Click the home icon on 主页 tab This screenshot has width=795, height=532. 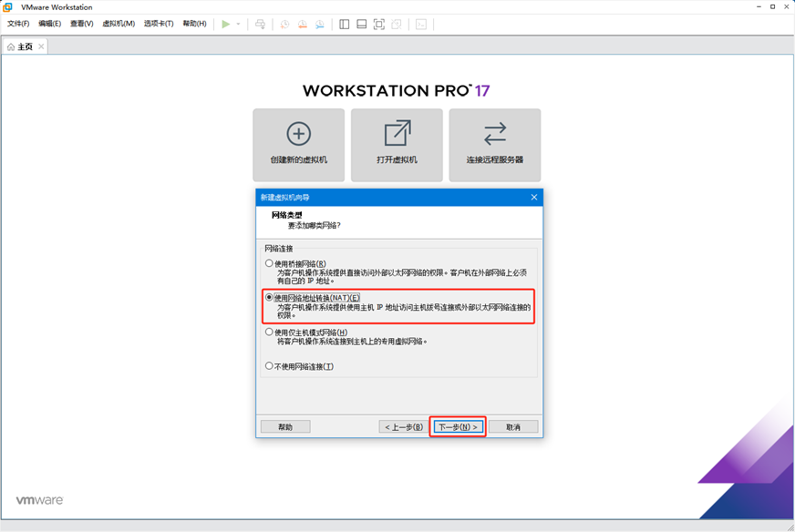pyautogui.click(x=11, y=46)
